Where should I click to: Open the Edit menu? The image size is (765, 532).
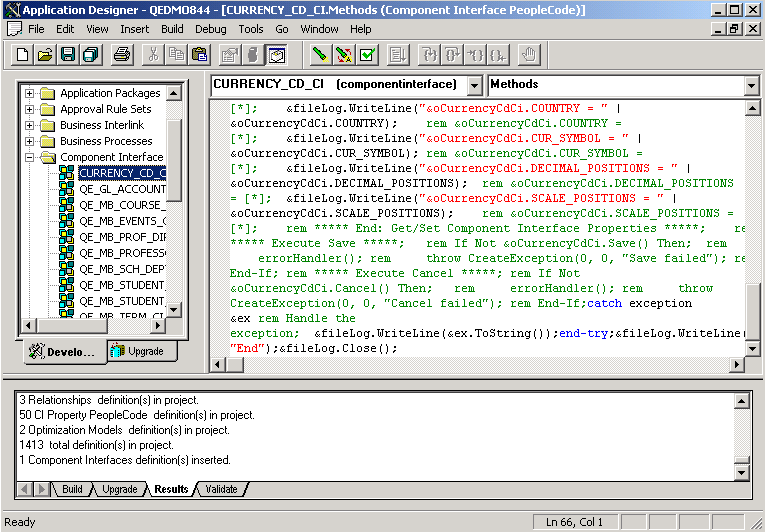click(x=65, y=29)
